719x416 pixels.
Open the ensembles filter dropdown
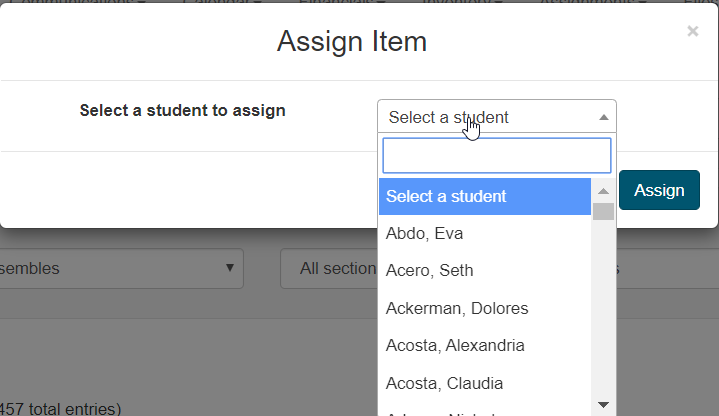[x=120, y=268]
